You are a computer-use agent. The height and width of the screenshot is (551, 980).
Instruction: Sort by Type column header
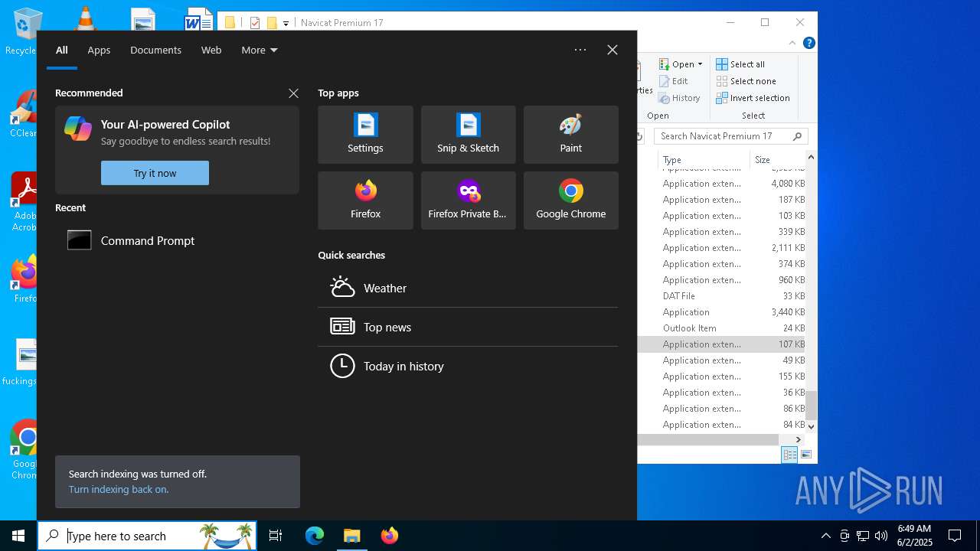703,159
